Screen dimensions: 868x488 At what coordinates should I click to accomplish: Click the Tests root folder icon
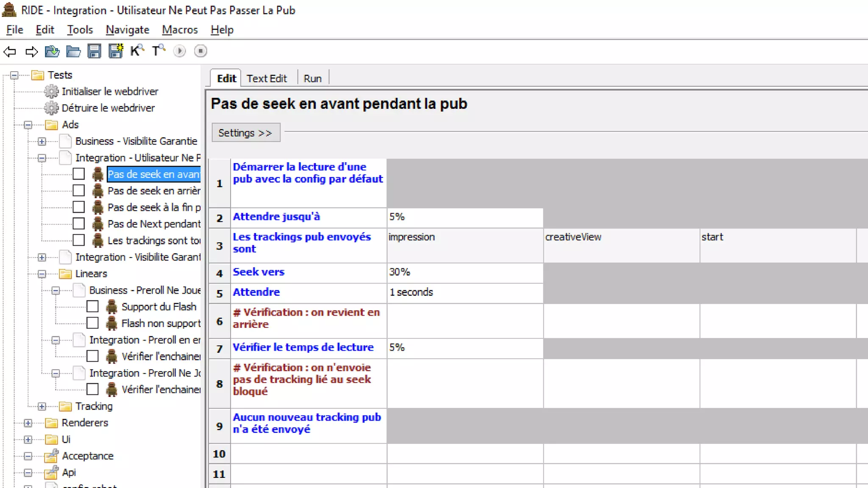38,75
